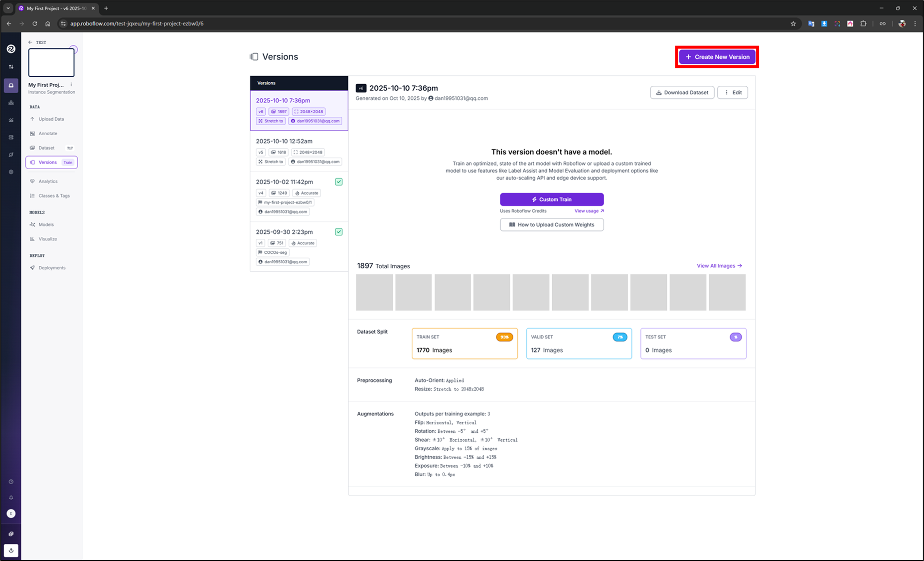Select version 2025-10-10 7:36pm in the list
Viewport: 924px width, 561px height.
point(299,110)
